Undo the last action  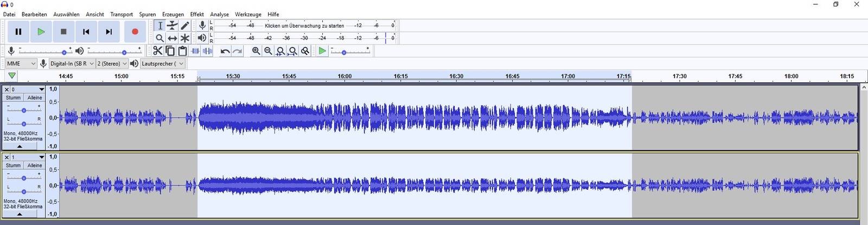coord(225,51)
